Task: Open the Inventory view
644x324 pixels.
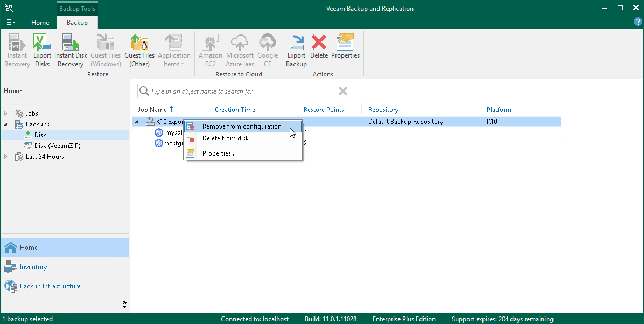Action: [65, 267]
